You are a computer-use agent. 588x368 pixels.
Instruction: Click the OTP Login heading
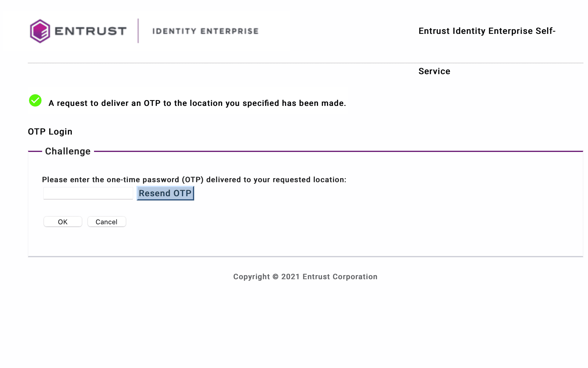tap(50, 132)
